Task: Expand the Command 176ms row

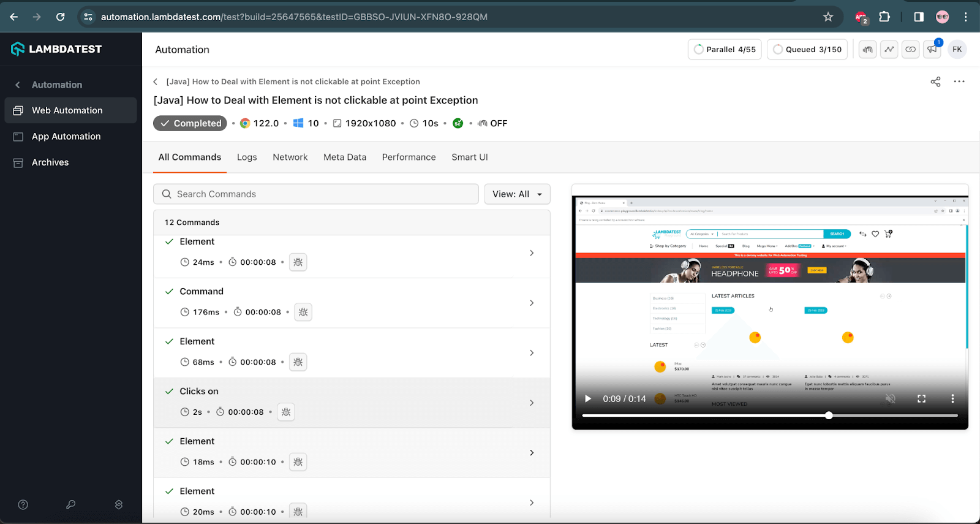Action: pyautogui.click(x=532, y=303)
